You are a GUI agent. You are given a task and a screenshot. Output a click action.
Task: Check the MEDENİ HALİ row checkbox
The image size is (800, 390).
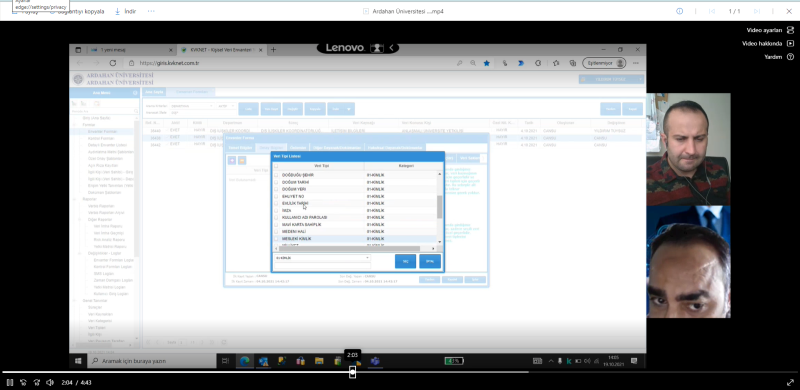277,232
